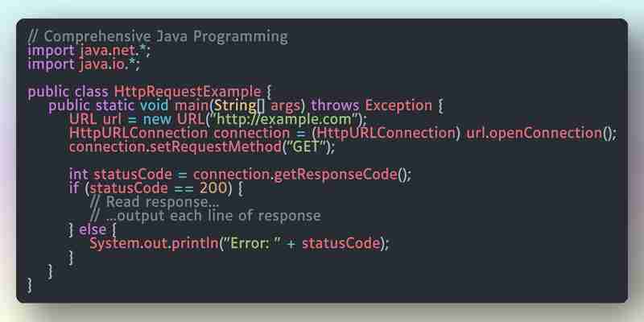
Task: Click the "GET" string literal
Action: pos(307,147)
